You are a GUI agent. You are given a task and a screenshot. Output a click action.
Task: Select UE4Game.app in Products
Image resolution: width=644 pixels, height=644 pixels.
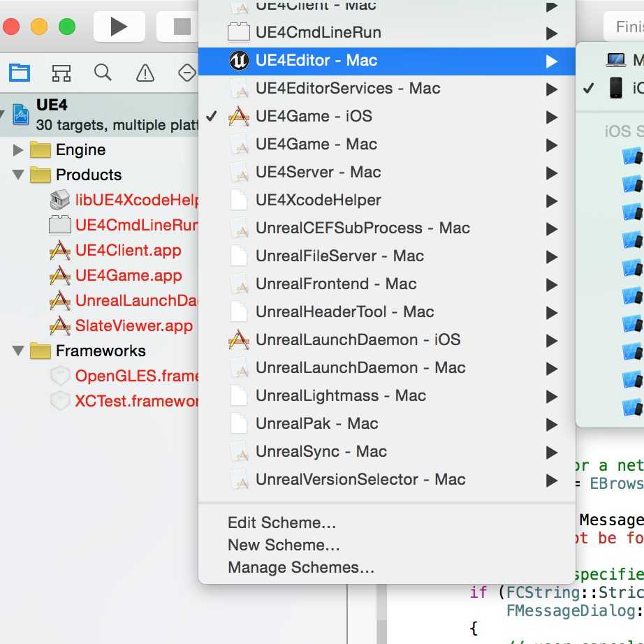pos(115,275)
